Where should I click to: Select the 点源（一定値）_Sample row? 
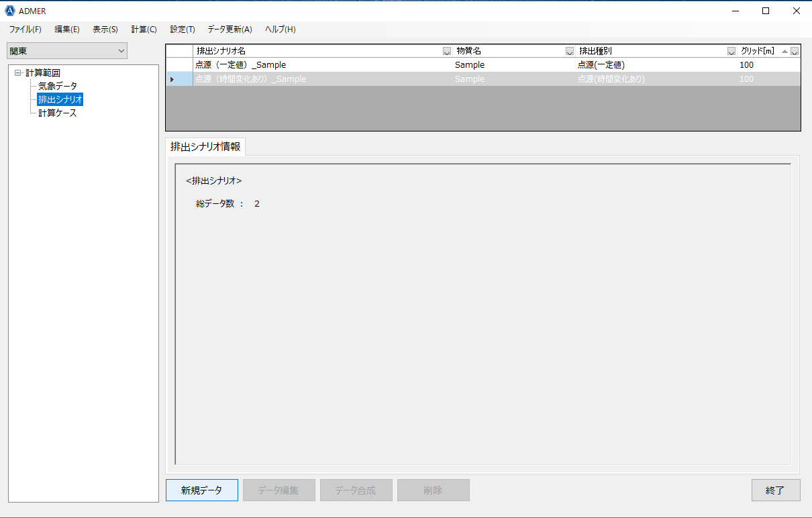[x=483, y=65]
